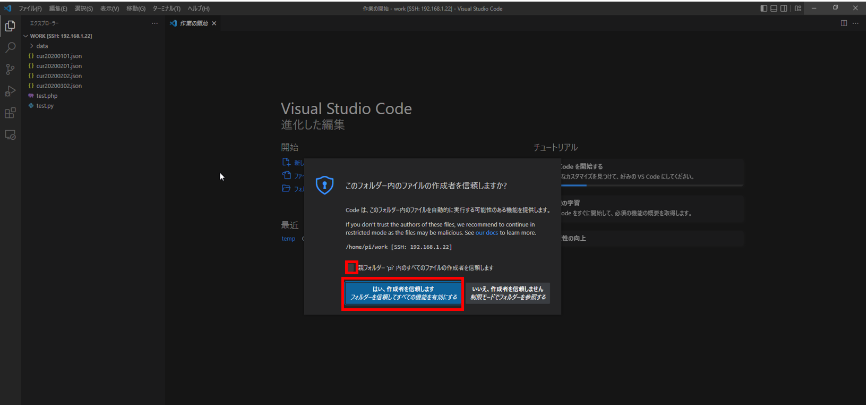Open the ターミナル(T) menu
Image resolution: width=868 pixels, height=405 pixels.
pyautogui.click(x=167, y=9)
